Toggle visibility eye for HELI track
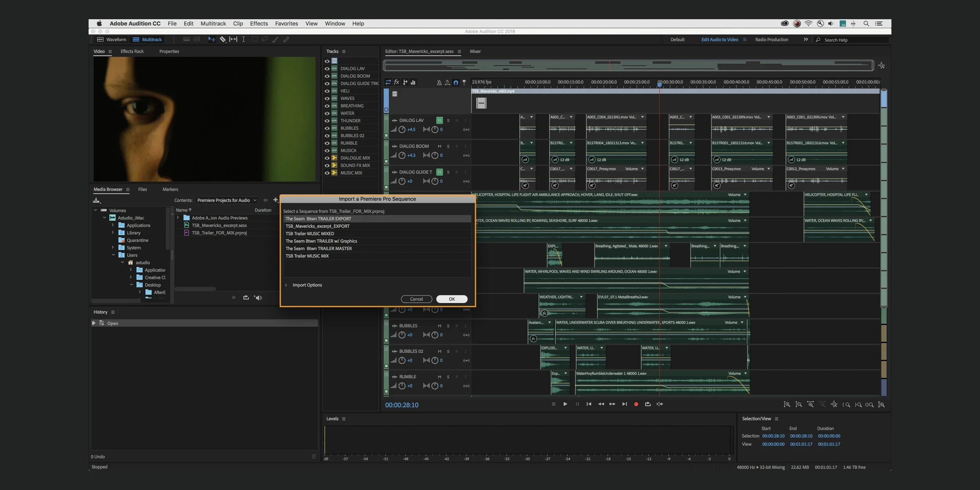This screenshot has width=980, height=490. point(327,91)
